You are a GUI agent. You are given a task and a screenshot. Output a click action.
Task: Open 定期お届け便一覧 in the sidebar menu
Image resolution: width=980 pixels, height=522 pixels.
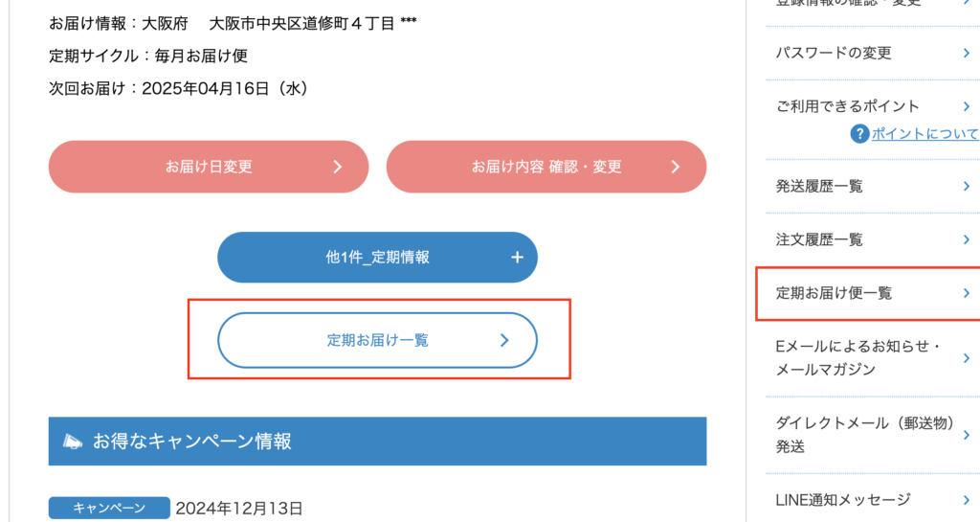pos(835,293)
